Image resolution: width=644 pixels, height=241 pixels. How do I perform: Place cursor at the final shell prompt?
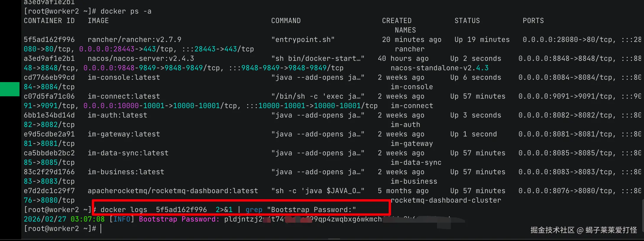point(101,229)
